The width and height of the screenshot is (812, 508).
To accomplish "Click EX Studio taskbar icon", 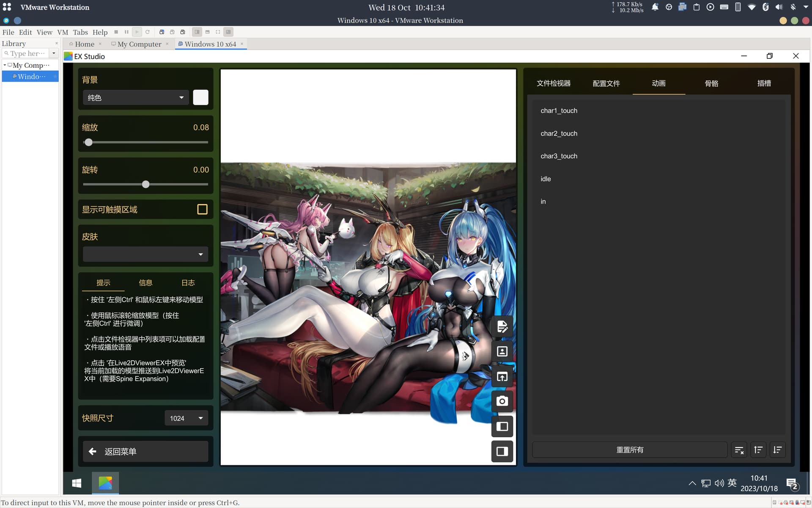I will [x=105, y=483].
